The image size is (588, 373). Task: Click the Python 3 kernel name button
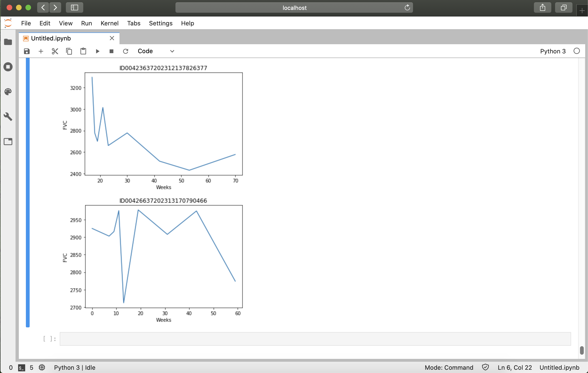tap(552, 51)
